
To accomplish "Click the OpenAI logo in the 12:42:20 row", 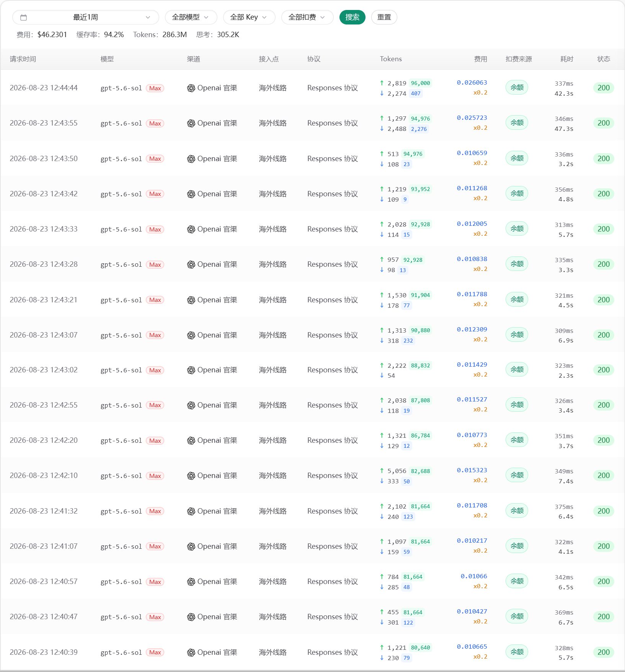I will pyautogui.click(x=191, y=440).
